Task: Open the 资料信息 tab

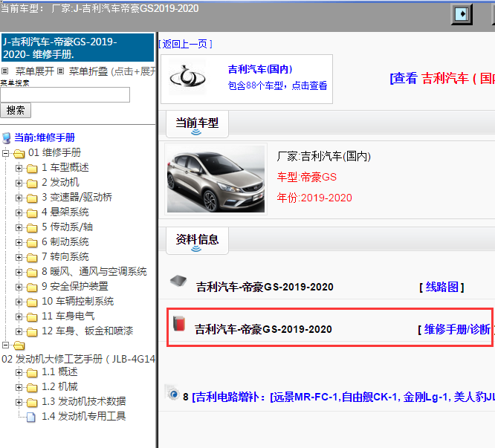Action: pyautogui.click(x=197, y=241)
